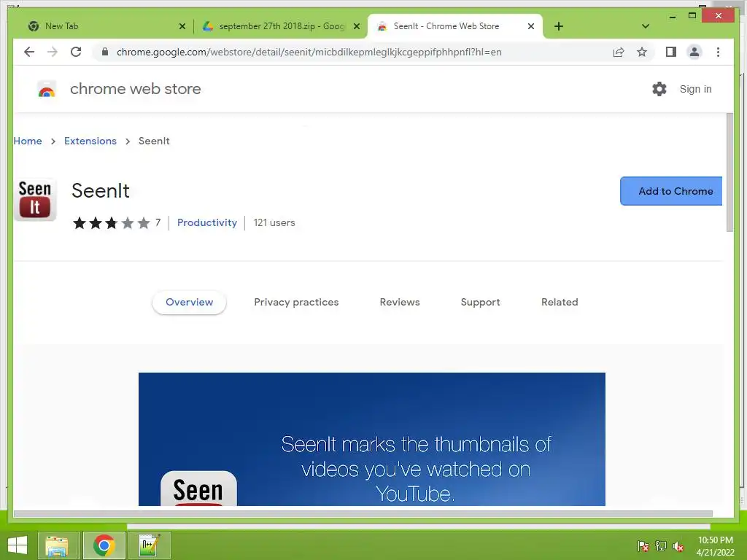Open the Support tab
Image resolution: width=747 pixels, height=560 pixels.
[480, 303]
